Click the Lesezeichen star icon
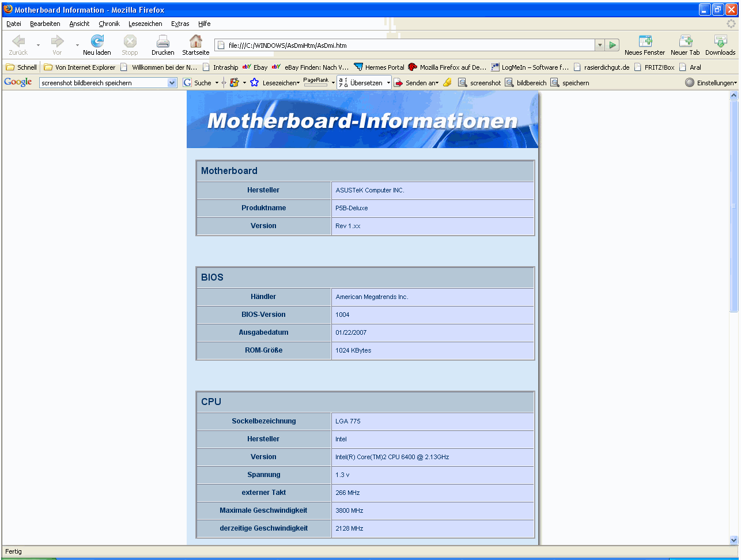The height and width of the screenshot is (560, 741). (254, 83)
